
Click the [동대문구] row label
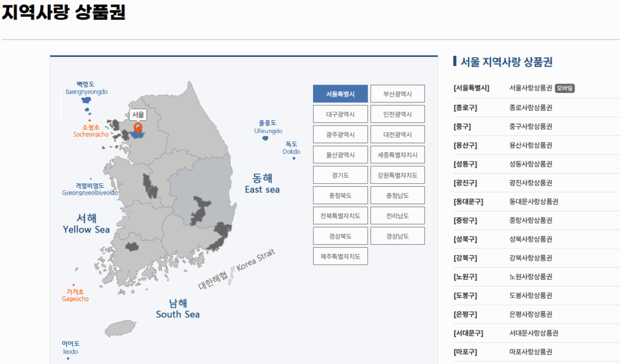[468, 202]
